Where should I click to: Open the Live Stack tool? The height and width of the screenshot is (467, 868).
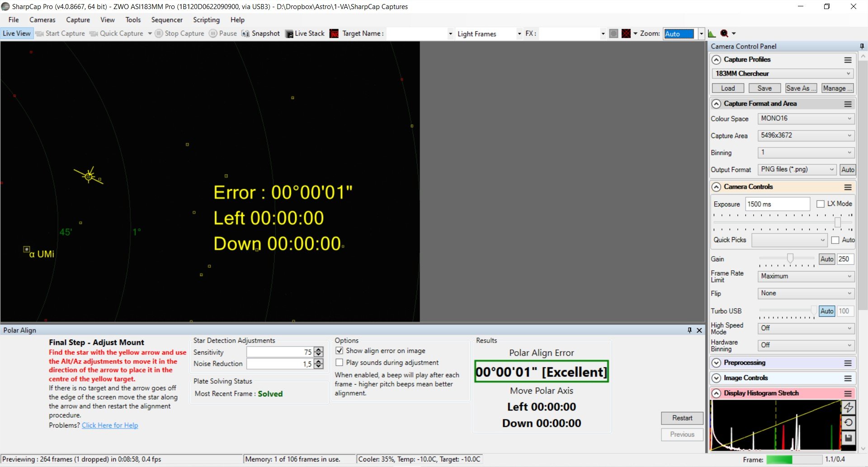coord(305,33)
